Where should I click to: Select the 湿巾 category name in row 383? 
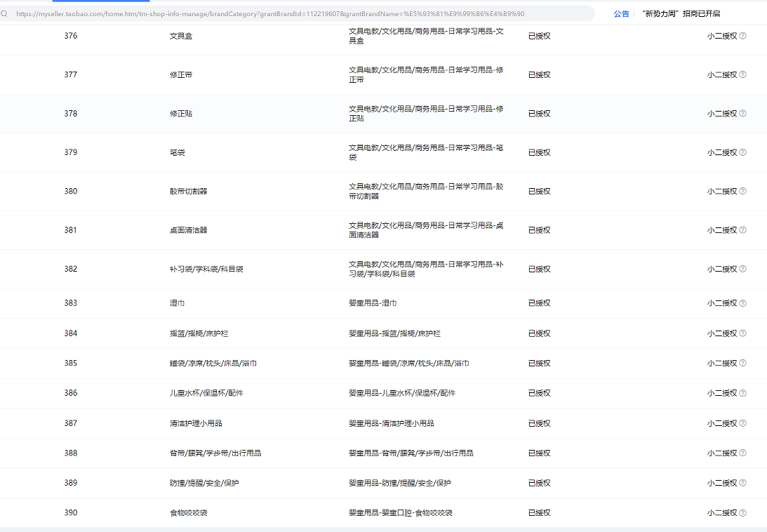[x=177, y=303]
